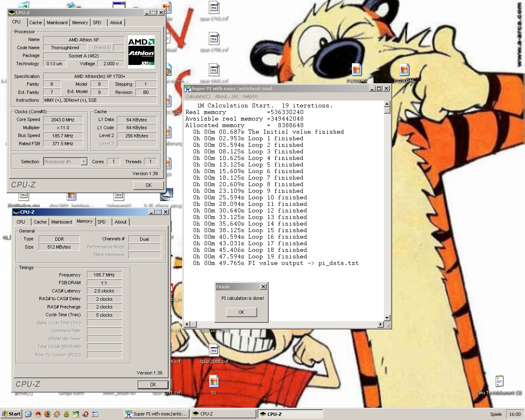Close the Finish dialog with X
Screen dimensions: 525x420
(x=263, y=286)
